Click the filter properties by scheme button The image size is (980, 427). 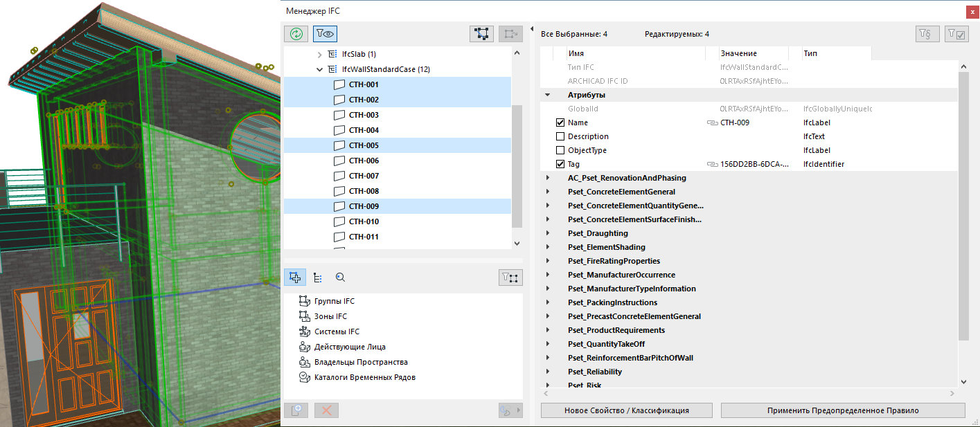(x=927, y=33)
